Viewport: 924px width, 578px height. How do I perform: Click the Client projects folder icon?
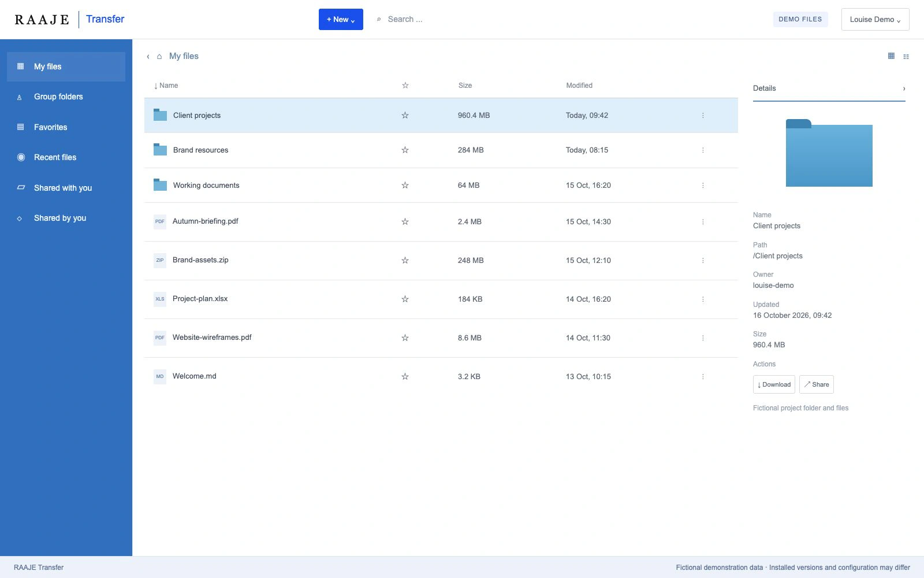[x=160, y=115]
